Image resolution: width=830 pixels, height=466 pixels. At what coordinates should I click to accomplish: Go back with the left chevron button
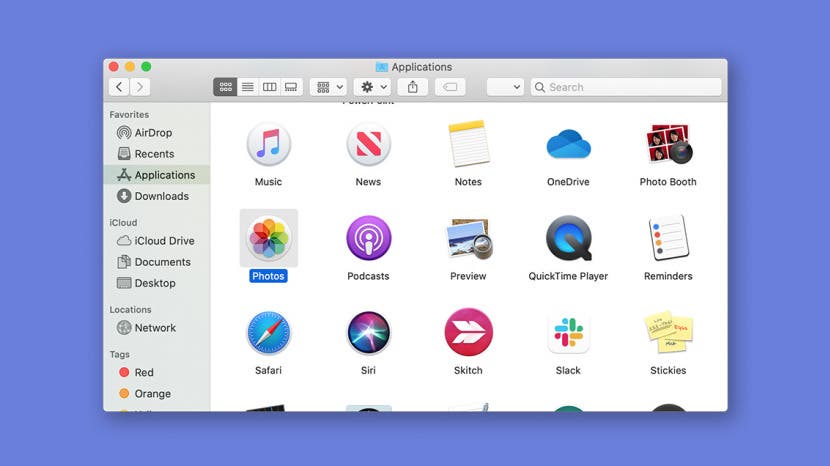[x=119, y=87]
